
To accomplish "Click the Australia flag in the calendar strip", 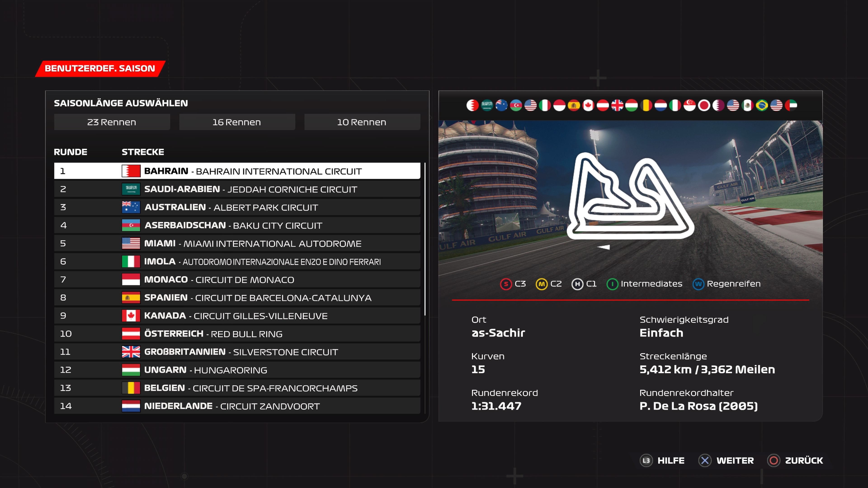I will [501, 106].
